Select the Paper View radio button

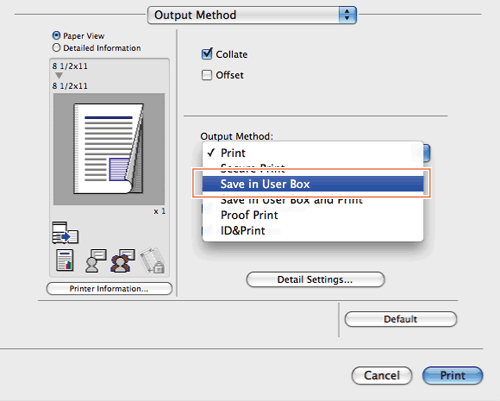pos(56,35)
